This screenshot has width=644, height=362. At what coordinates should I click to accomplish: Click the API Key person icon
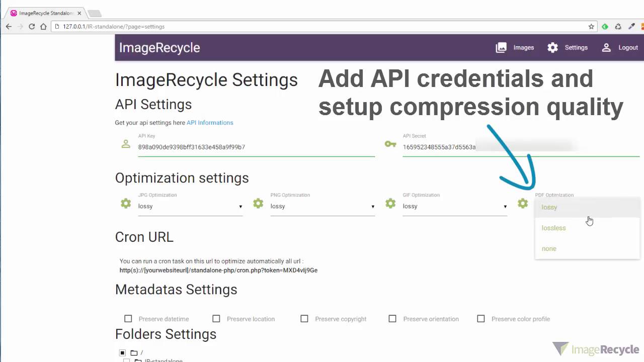click(126, 144)
